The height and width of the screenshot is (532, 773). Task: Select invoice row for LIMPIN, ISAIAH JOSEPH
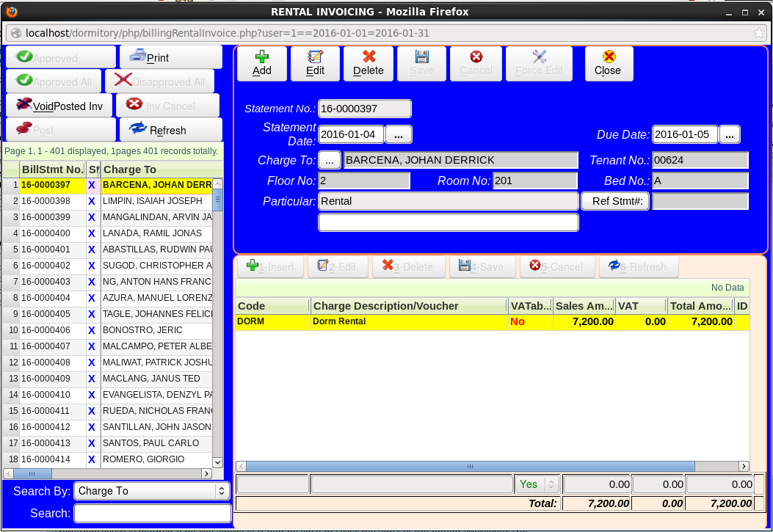coord(153,201)
